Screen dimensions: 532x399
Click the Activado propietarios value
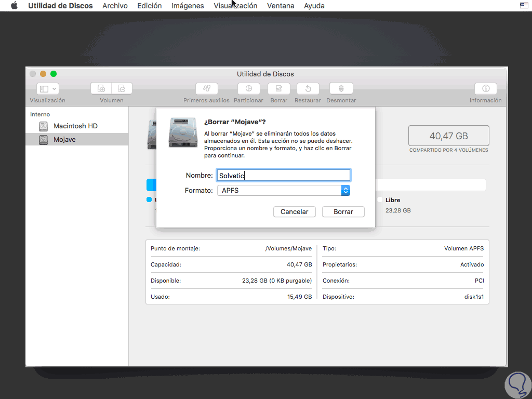(472, 264)
